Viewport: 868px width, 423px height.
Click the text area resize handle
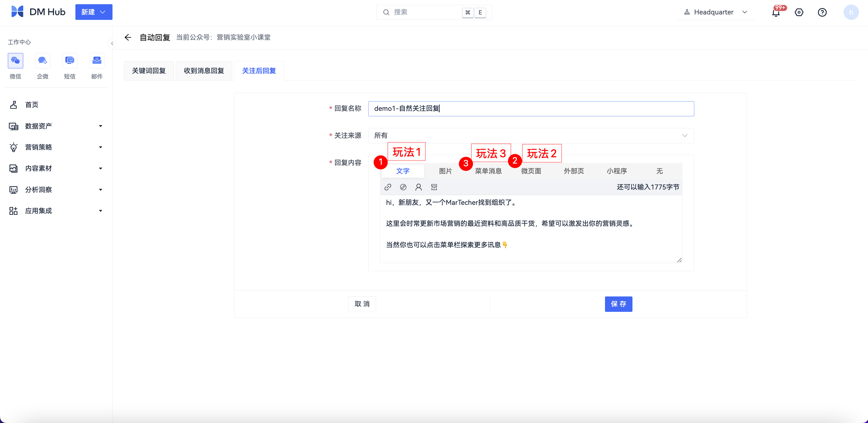pyautogui.click(x=679, y=260)
